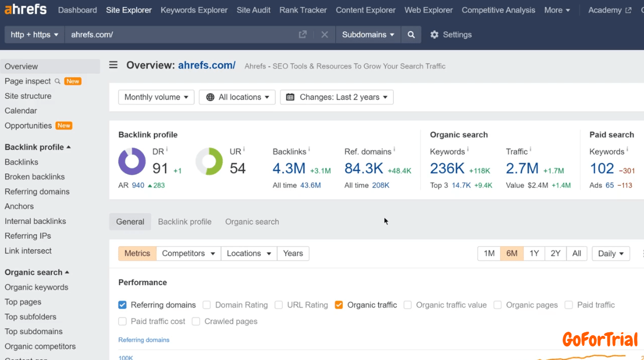Screen dimensions: 644x360
Task: Enable Domain Rating checkbox
Action: click(x=207, y=305)
